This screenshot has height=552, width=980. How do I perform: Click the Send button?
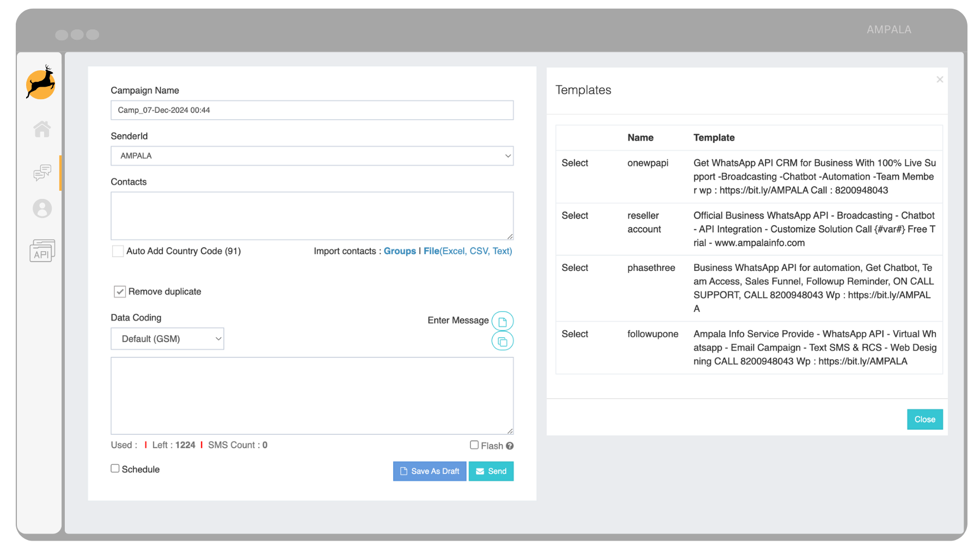[491, 471]
